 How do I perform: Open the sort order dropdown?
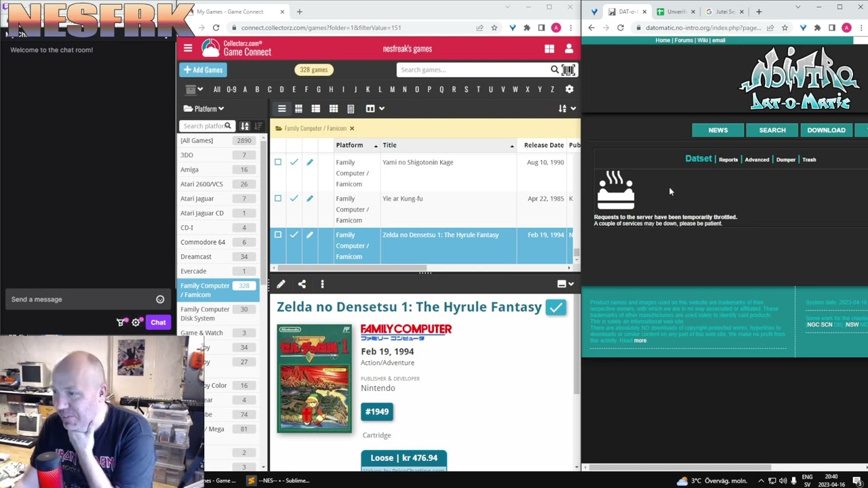pyautogui.click(x=567, y=108)
